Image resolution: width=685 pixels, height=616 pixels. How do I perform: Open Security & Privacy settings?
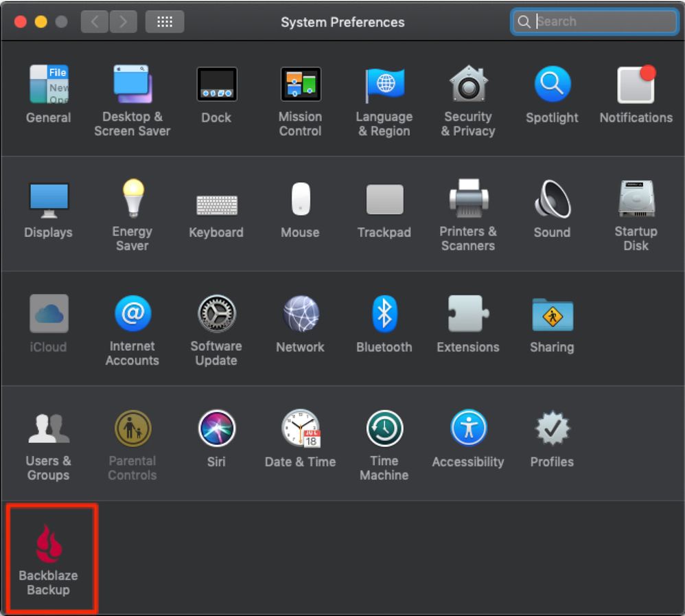468,85
